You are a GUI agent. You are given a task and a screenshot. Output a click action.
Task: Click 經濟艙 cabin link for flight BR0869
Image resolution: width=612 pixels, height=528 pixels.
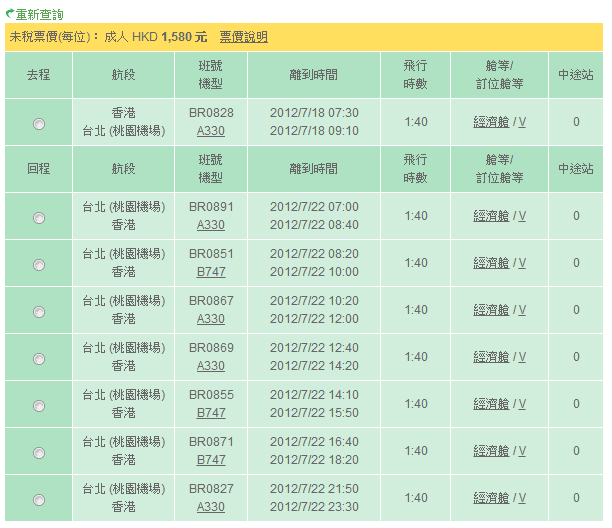pyautogui.click(x=491, y=357)
